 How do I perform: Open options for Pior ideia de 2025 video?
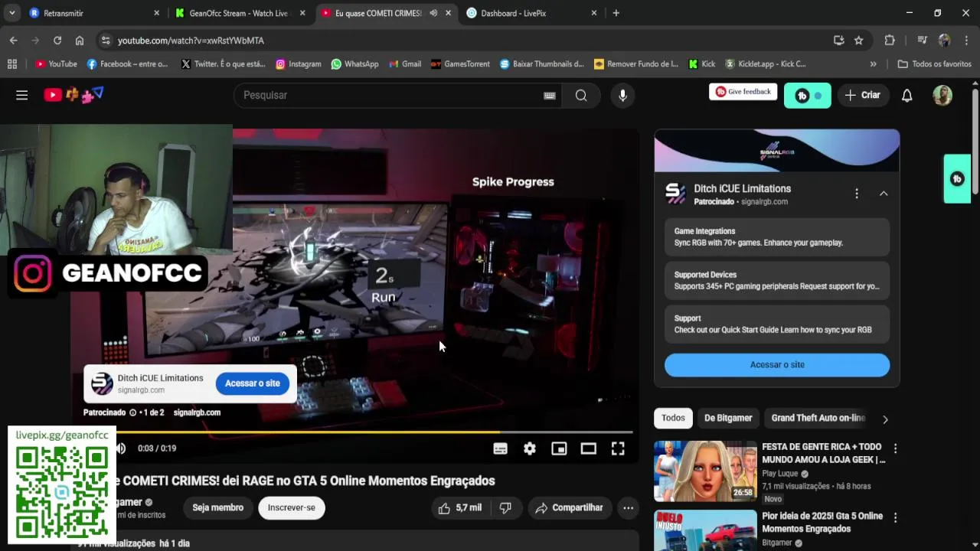895,517
